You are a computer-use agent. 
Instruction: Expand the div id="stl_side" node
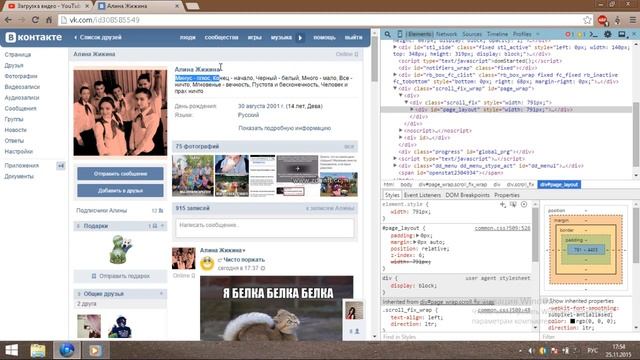(x=395, y=47)
